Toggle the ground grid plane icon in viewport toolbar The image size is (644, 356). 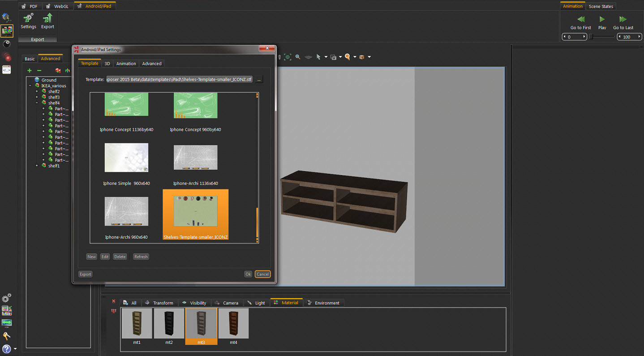308,57
